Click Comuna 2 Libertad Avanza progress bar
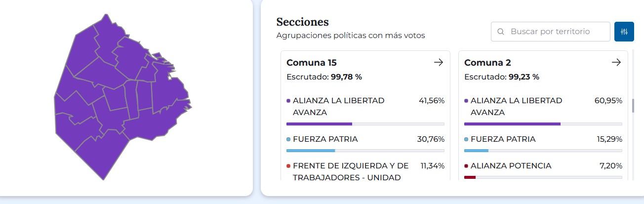The image size is (644, 204). click(543, 124)
